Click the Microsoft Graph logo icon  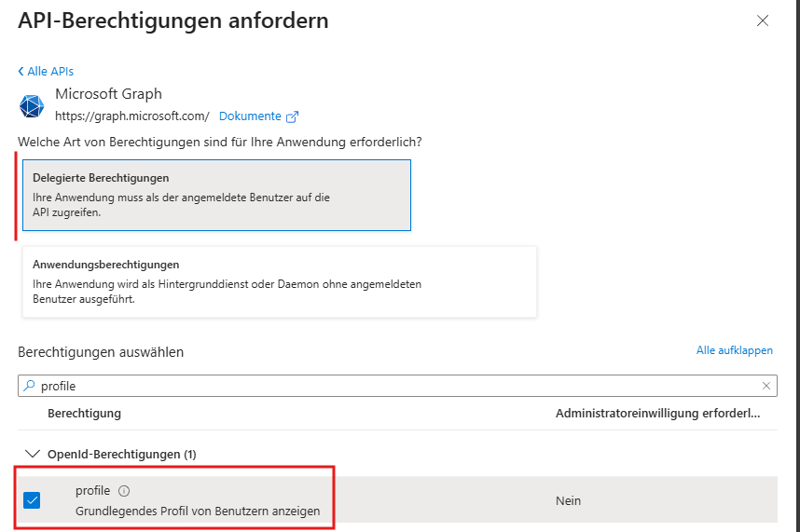[32, 106]
